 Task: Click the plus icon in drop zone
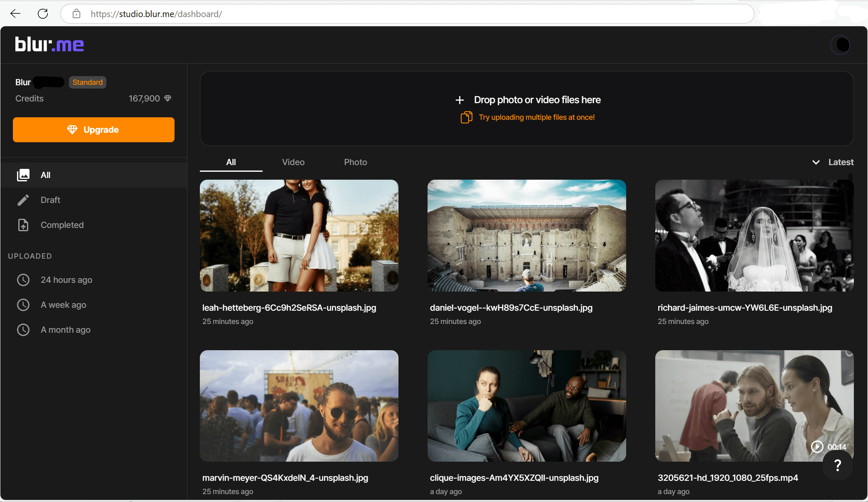460,100
